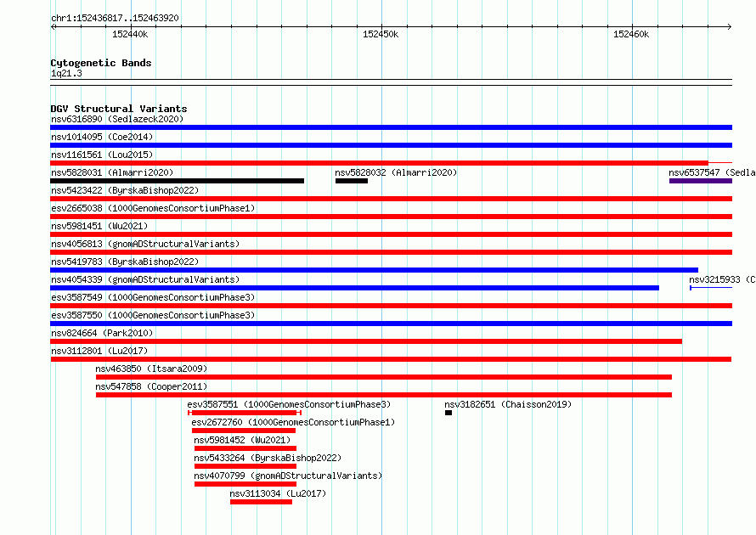The height and width of the screenshot is (535, 756).
Task: Click the red bar of nsv5433264
Action: 245,466
